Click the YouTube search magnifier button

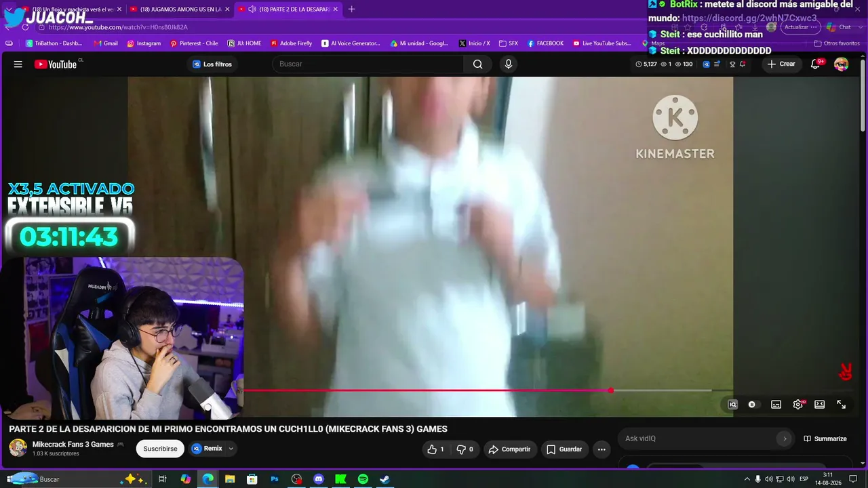[x=478, y=64]
